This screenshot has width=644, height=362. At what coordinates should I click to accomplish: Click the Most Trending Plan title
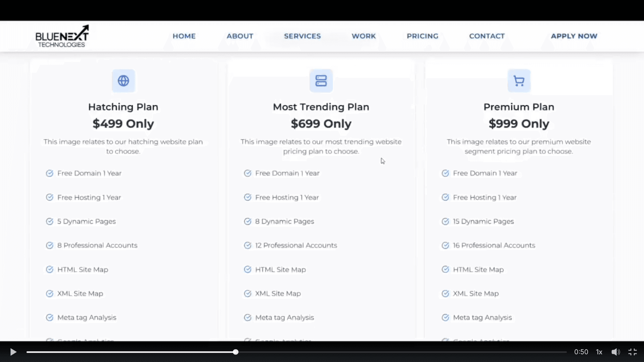click(321, 107)
